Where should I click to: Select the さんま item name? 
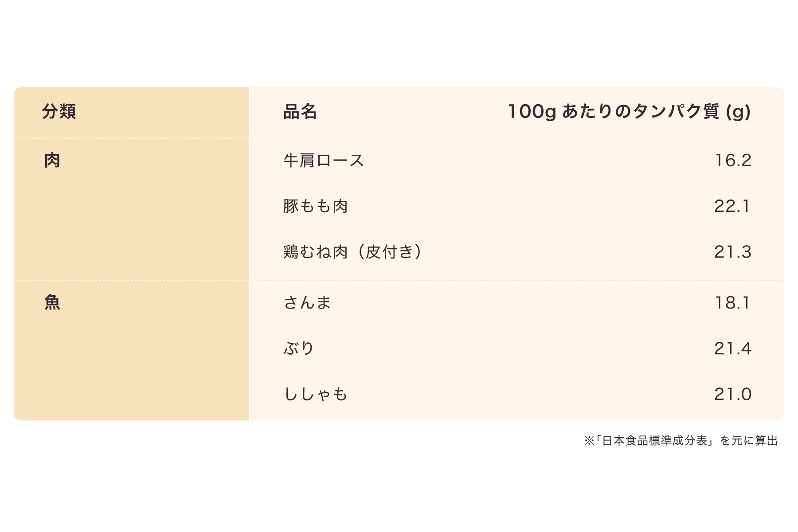(x=307, y=303)
